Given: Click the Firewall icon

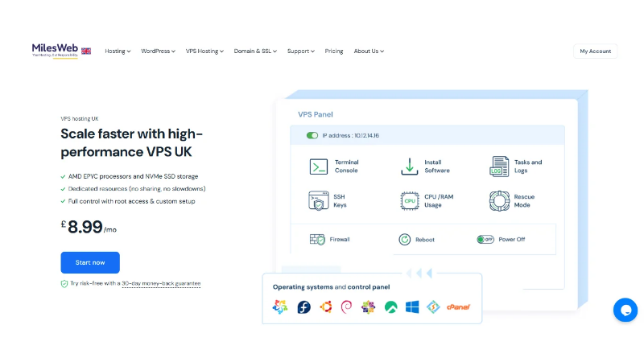Looking at the screenshot, I should (x=317, y=240).
